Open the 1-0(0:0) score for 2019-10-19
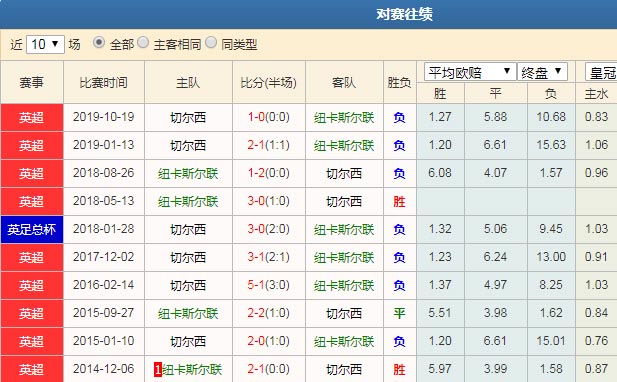 click(269, 117)
